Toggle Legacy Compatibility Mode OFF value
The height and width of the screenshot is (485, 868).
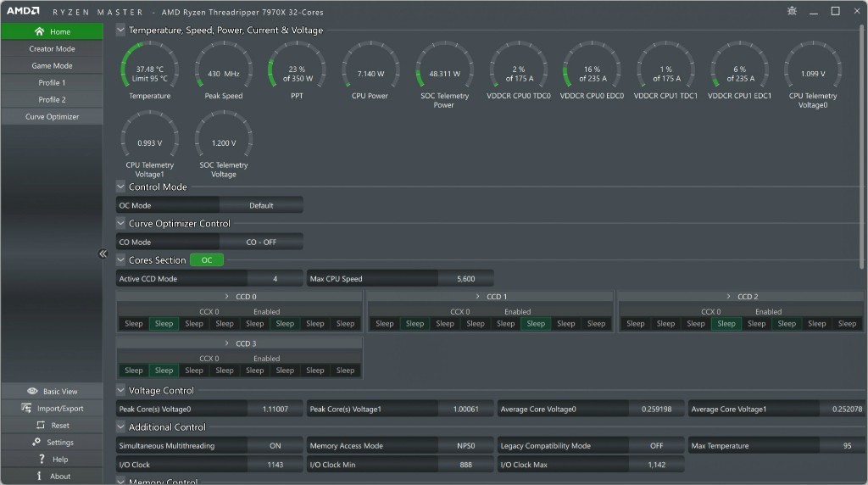coord(656,446)
